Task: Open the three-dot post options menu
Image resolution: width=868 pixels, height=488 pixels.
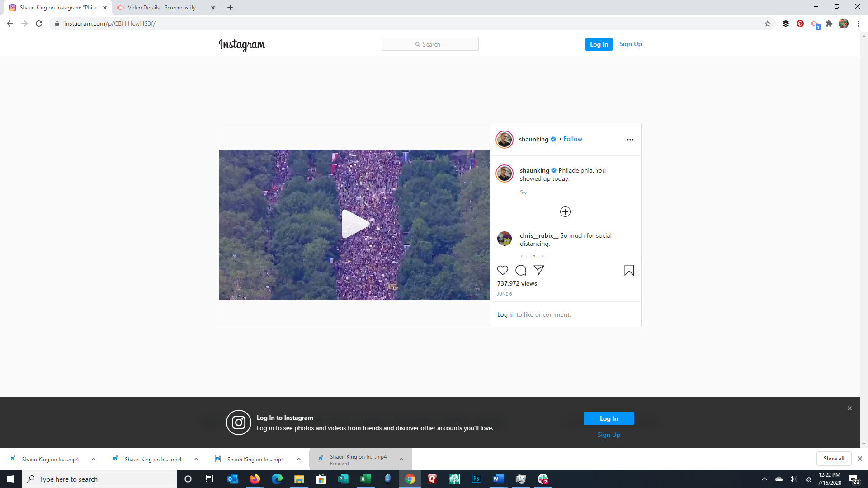Action: pyautogui.click(x=630, y=140)
